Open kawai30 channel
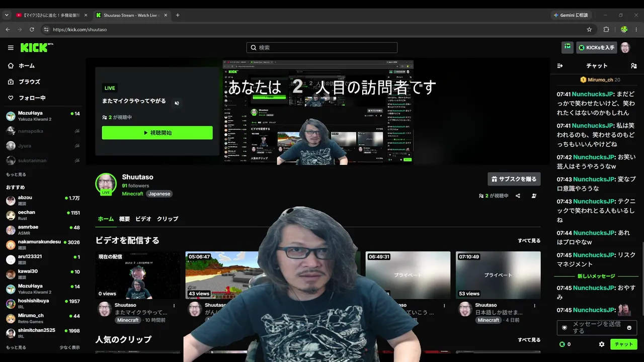 (x=43, y=274)
